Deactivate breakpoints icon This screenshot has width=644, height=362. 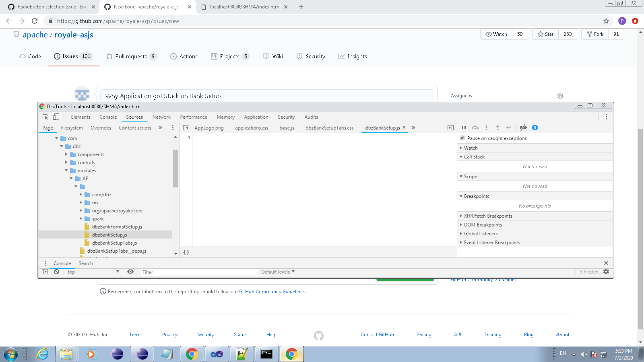(x=523, y=128)
